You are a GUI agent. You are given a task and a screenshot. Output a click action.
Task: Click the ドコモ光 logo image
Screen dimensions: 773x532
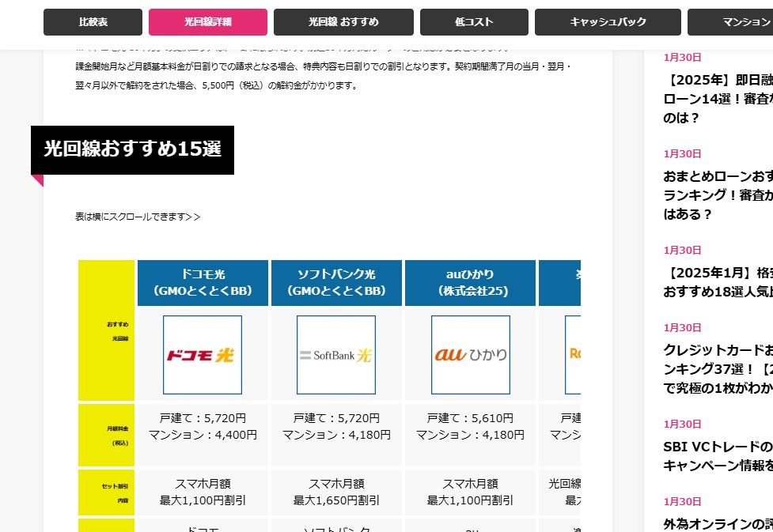[203, 355]
